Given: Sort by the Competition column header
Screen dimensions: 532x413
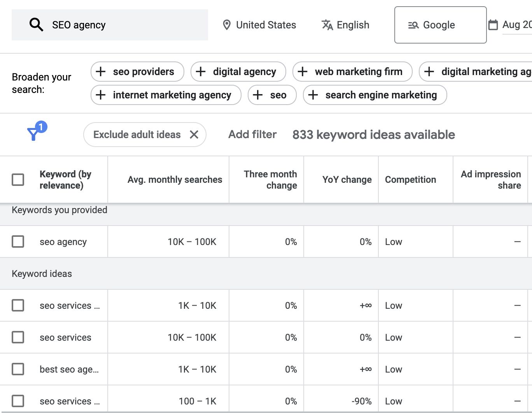Looking at the screenshot, I should tap(410, 179).
